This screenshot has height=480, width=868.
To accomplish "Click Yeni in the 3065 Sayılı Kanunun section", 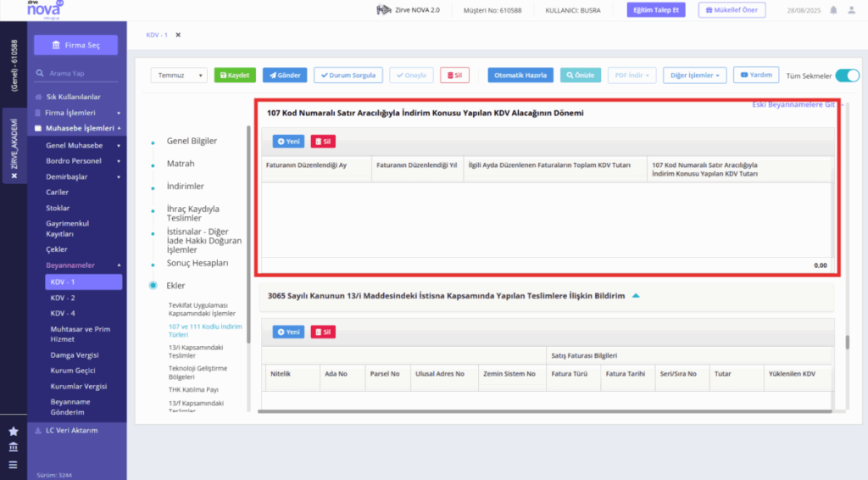I will click(288, 332).
